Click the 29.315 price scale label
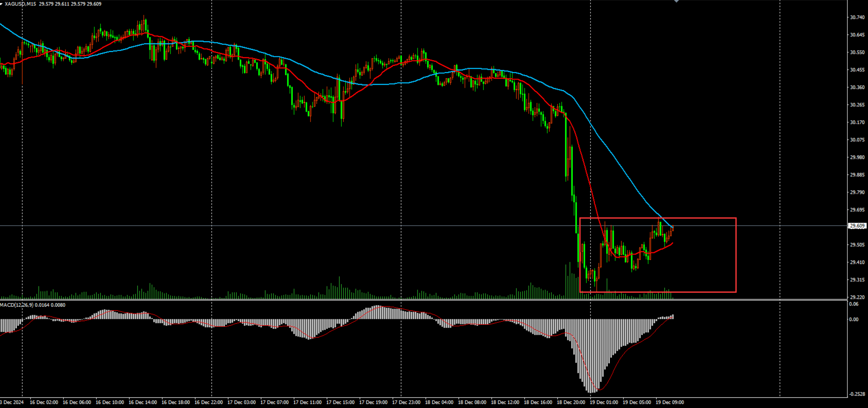Viewport: 868px width, 408px height. point(857,280)
